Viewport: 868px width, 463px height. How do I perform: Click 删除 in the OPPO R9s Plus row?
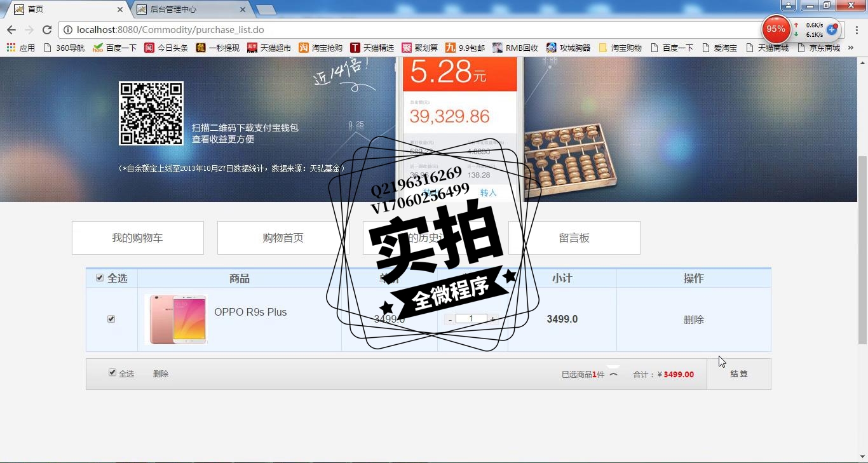tap(694, 319)
